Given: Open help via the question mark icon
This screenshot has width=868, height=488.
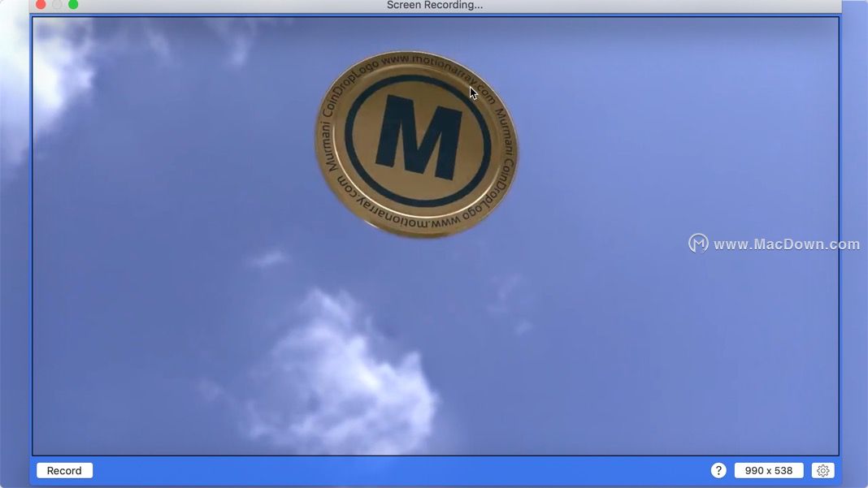Looking at the screenshot, I should [x=718, y=470].
